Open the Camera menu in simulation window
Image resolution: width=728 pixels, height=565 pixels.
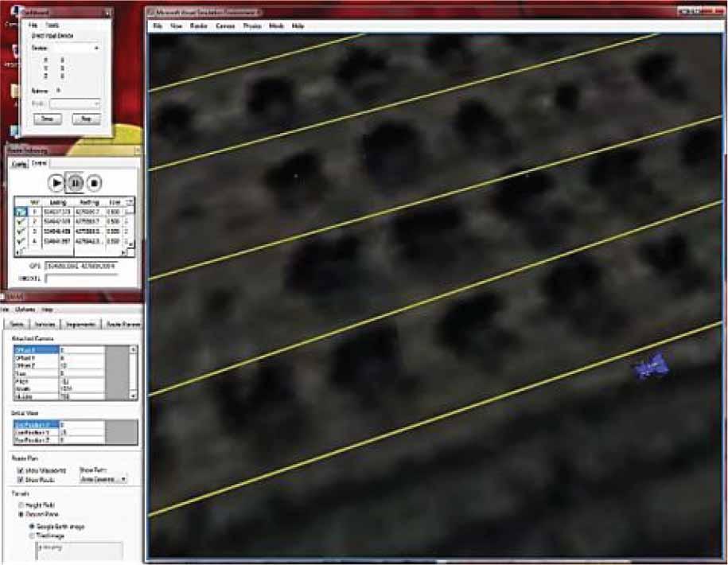[x=225, y=26]
